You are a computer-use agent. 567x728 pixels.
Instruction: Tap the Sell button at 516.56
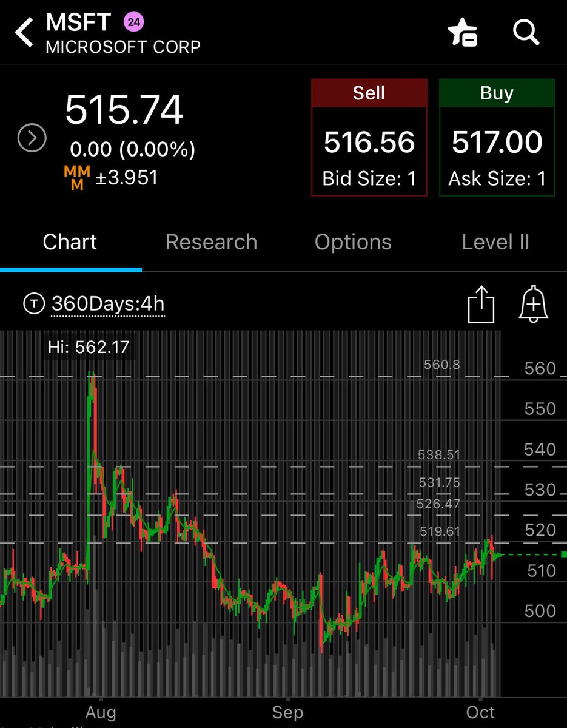[x=369, y=137]
